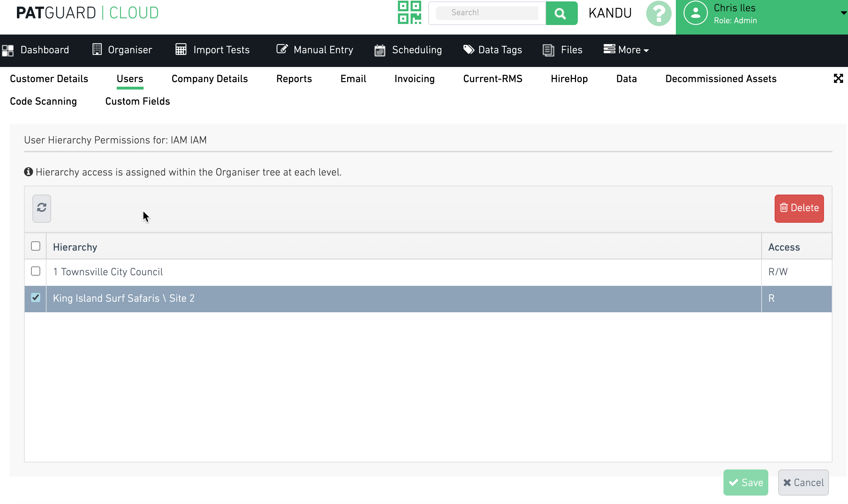
Task: Open the help question mark icon
Action: pos(658,13)
